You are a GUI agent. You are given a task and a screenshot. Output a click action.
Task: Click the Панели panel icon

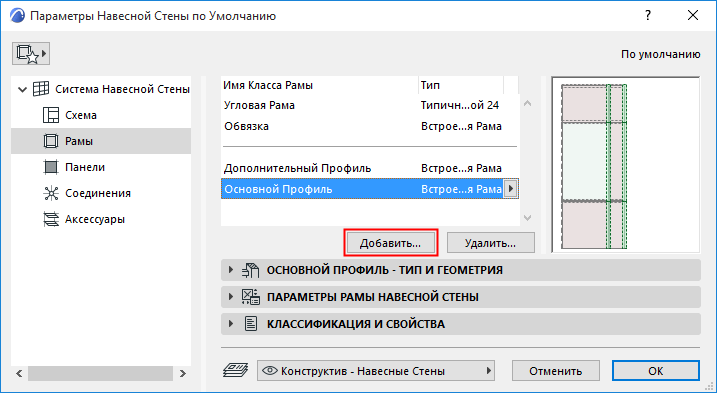(51, 167)
